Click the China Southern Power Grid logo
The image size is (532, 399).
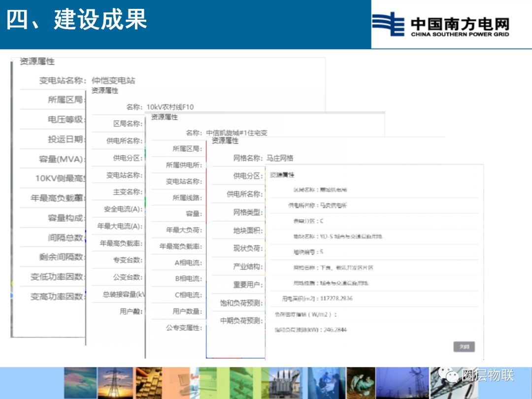(441, 24)
